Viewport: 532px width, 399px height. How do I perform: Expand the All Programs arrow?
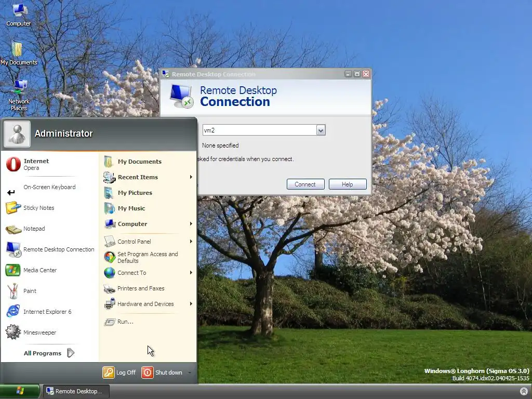click(x=71, y=353)
